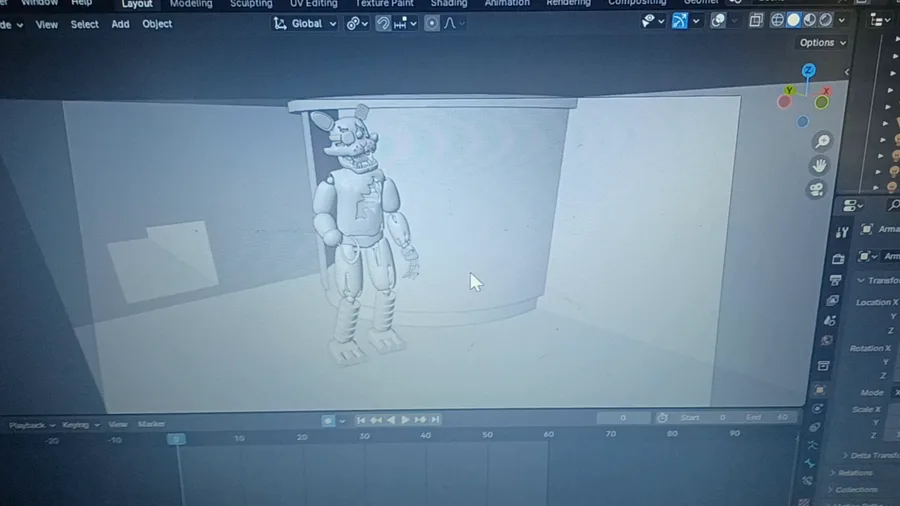
Task: Open the viewport Select menu
Action: (x=84, y=24)
